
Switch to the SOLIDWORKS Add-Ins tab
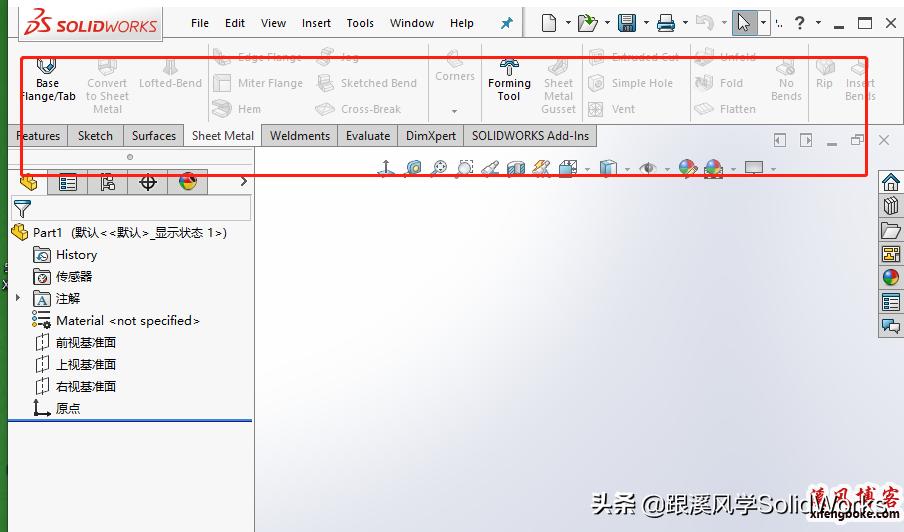point(530,135)
